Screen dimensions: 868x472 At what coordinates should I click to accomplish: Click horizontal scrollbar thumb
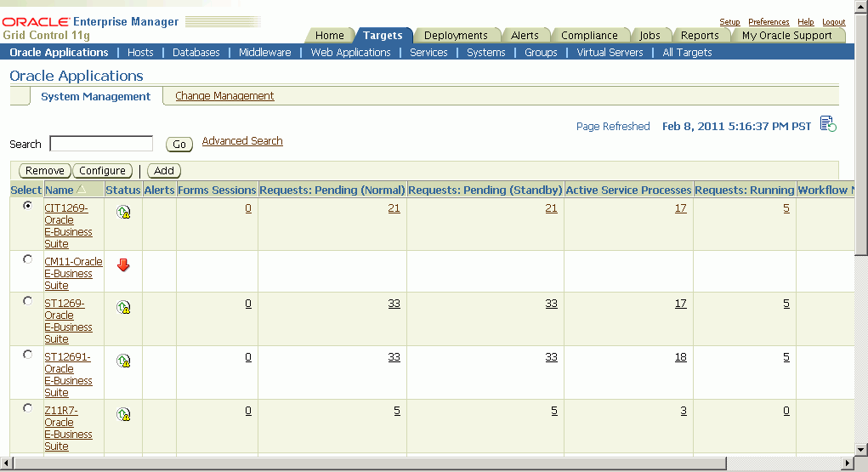tap(369, 463)
